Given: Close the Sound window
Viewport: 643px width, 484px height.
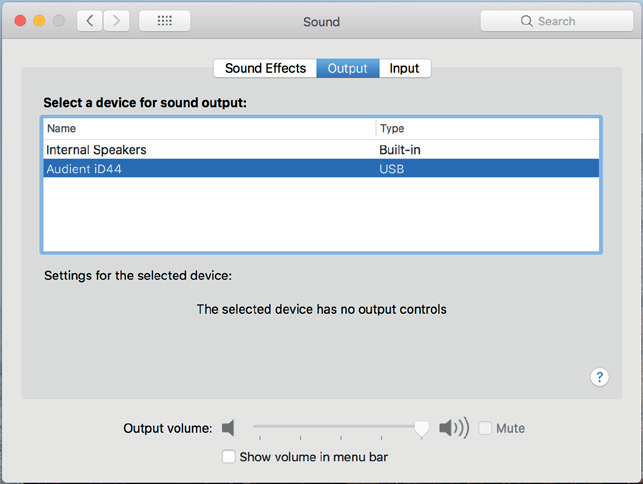Looking at the screenshot, I should [x=20, y=21].
